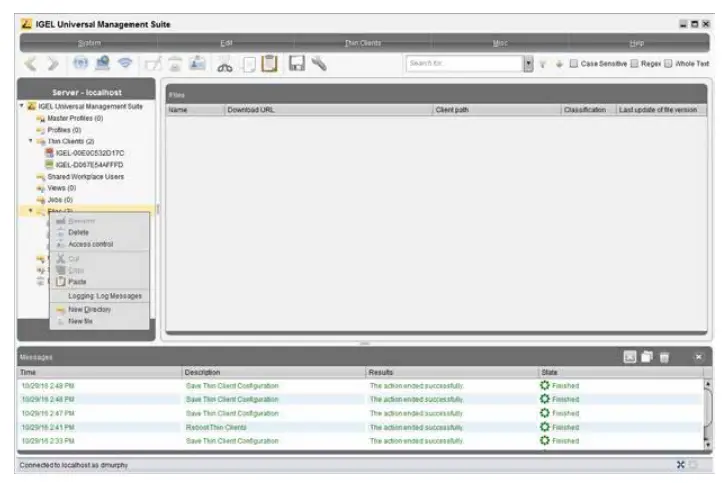Open the Help menu

(637, 43)
